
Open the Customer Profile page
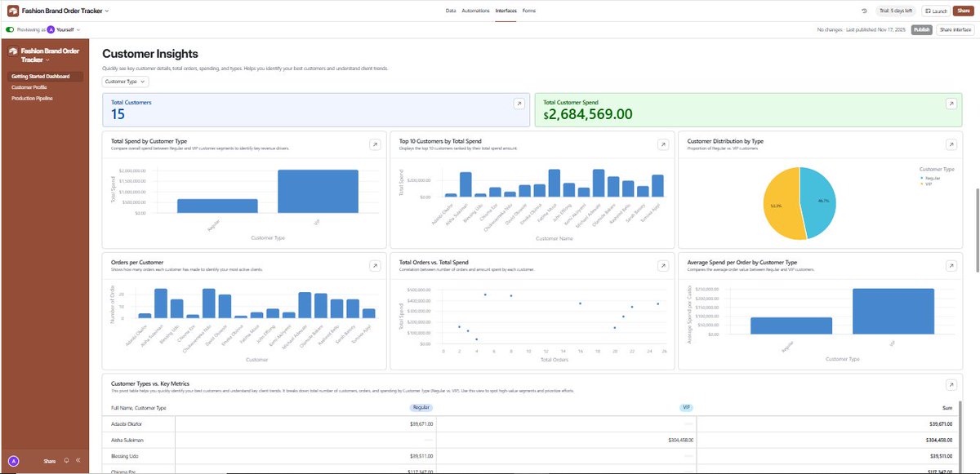(x=29, y=87)
